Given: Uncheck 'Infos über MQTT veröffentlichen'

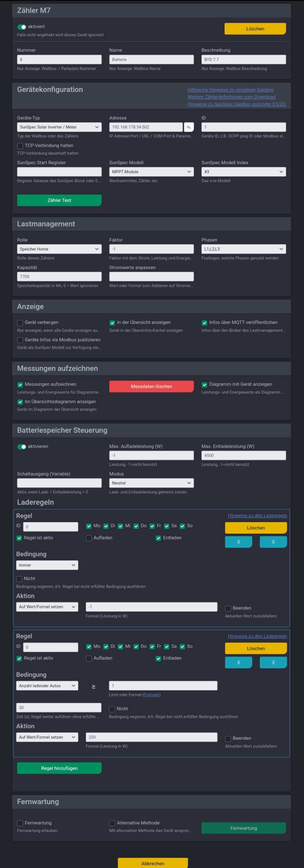Looking at the screenshot, I should tap(205, 323).
